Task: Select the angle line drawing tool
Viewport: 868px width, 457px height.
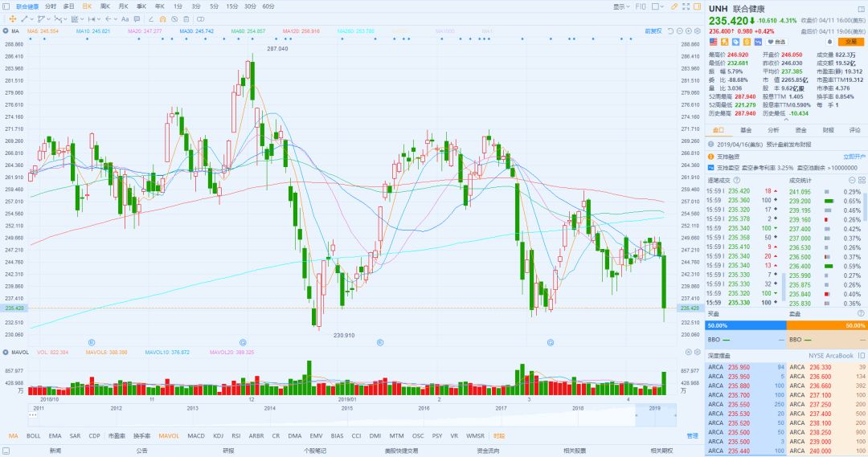Action: coord(150,18)
